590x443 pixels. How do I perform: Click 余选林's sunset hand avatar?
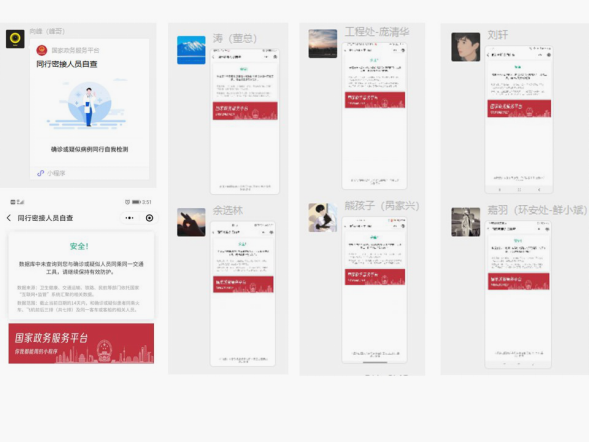191,222
